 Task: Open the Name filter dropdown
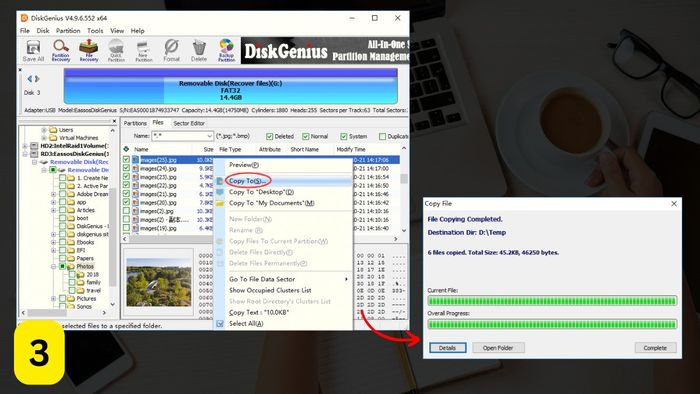click(x=209, y=136)
